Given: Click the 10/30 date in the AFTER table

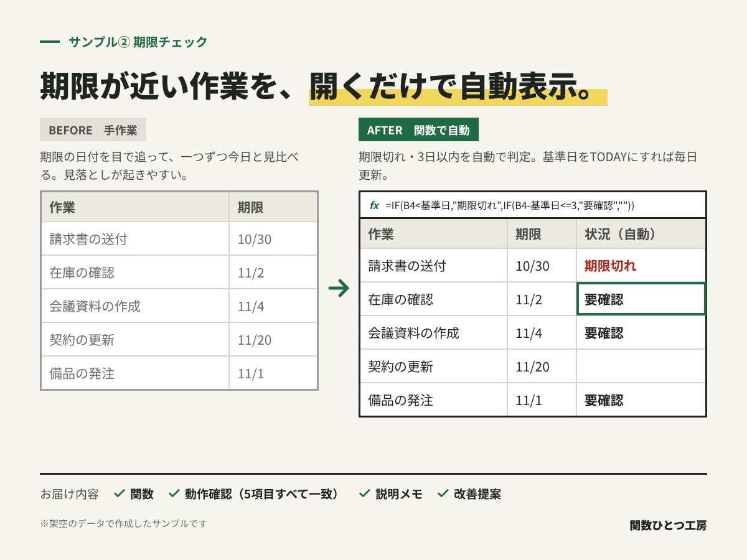Looking at the screenshot, I should tap(533, 266).
